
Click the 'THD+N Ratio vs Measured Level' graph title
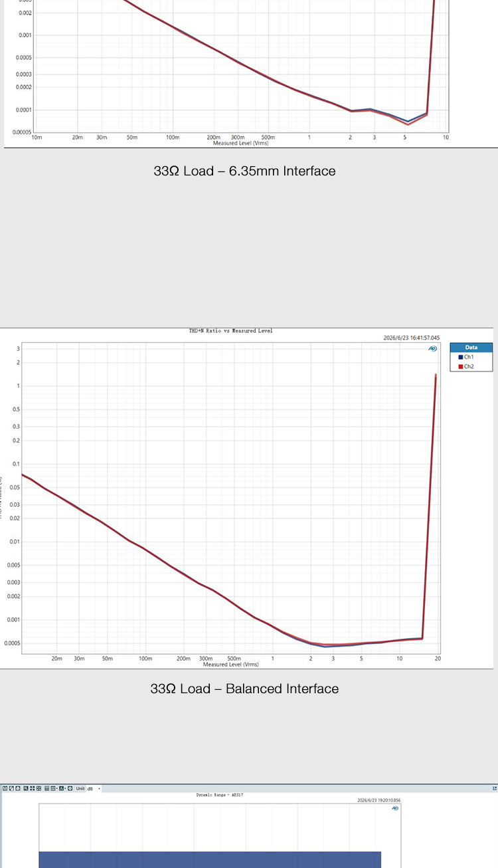click(230, 330)
